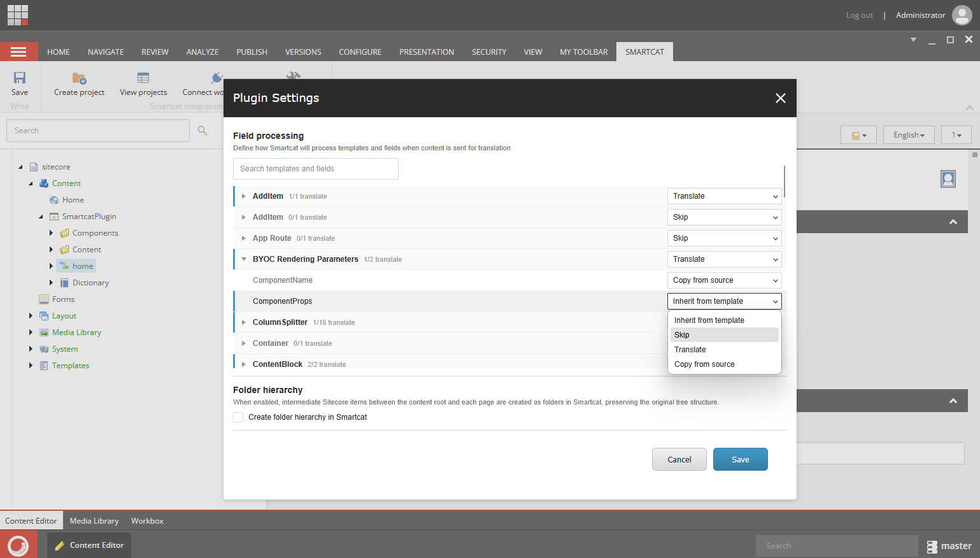The width and height of the screenshot is (980, 558).
Task: Expand the App Route template row
Action: click(x=244, y=238)
